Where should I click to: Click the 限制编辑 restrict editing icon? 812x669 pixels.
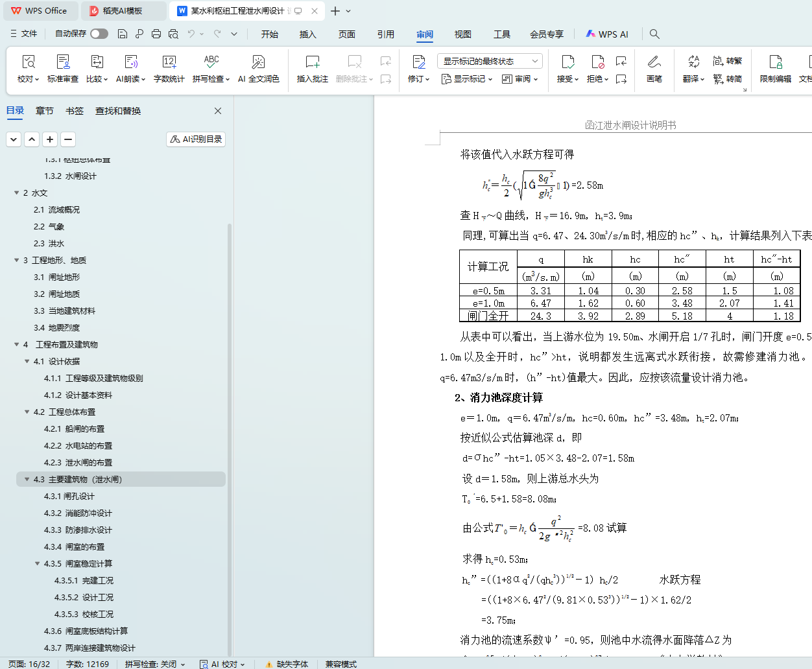click(x=775, y=62)
